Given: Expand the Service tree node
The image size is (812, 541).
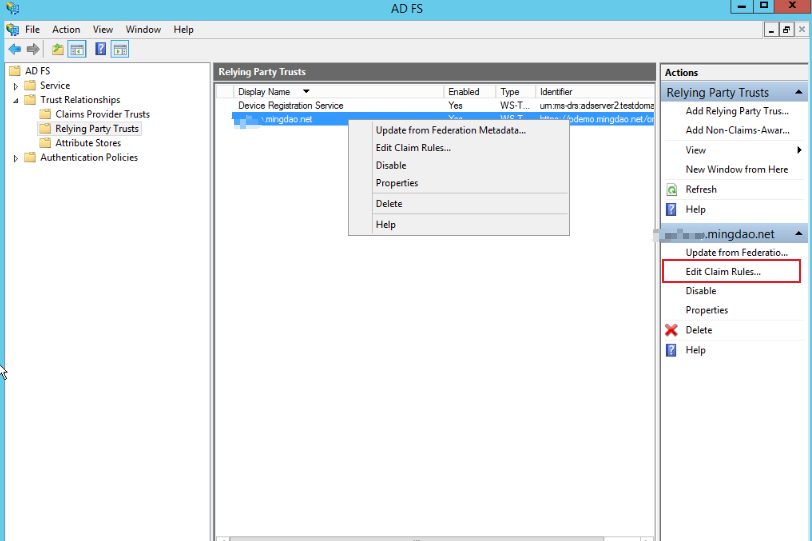Looking at the screenshot, I should click(16, 86).
